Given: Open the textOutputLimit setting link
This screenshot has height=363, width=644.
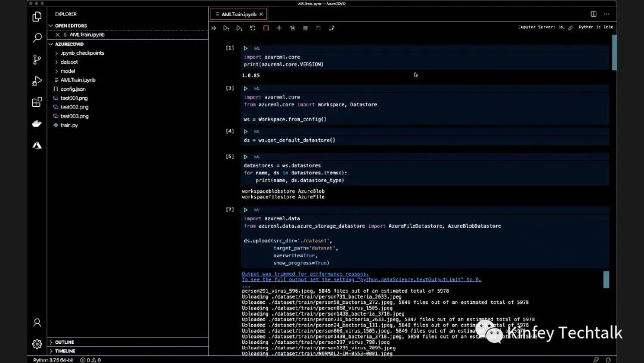Looking at the screenshot, I should [x=361, y=279].
